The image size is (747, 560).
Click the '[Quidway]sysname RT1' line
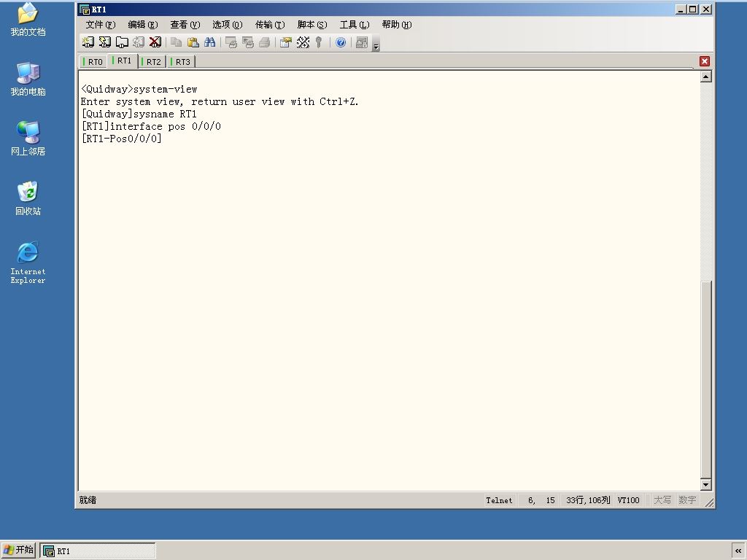[139, 114]
